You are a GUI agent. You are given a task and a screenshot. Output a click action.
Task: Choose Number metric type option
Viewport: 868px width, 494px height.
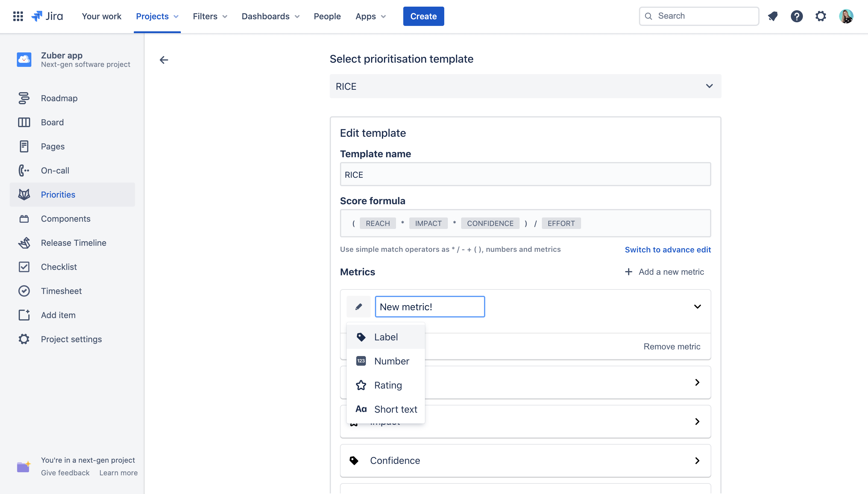(x=392, y=361)
